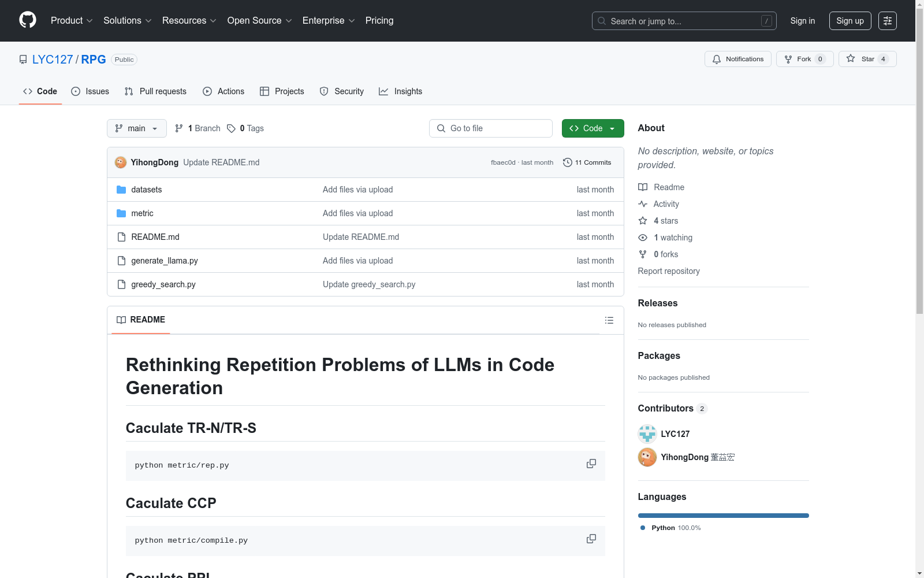The width and height of the screenshot is (924, 578).
Task: Switch to the Issues tab
Action: tap(90, 91)
